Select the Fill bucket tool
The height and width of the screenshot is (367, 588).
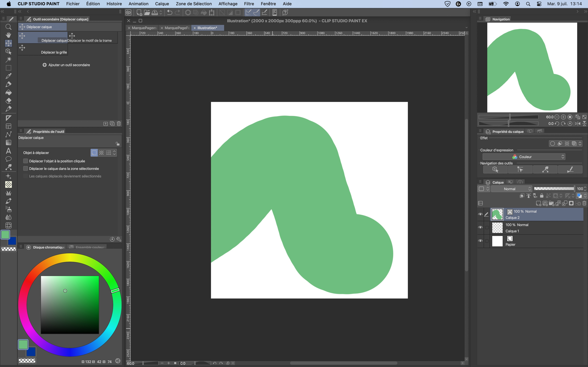click(x=8, y=93)
